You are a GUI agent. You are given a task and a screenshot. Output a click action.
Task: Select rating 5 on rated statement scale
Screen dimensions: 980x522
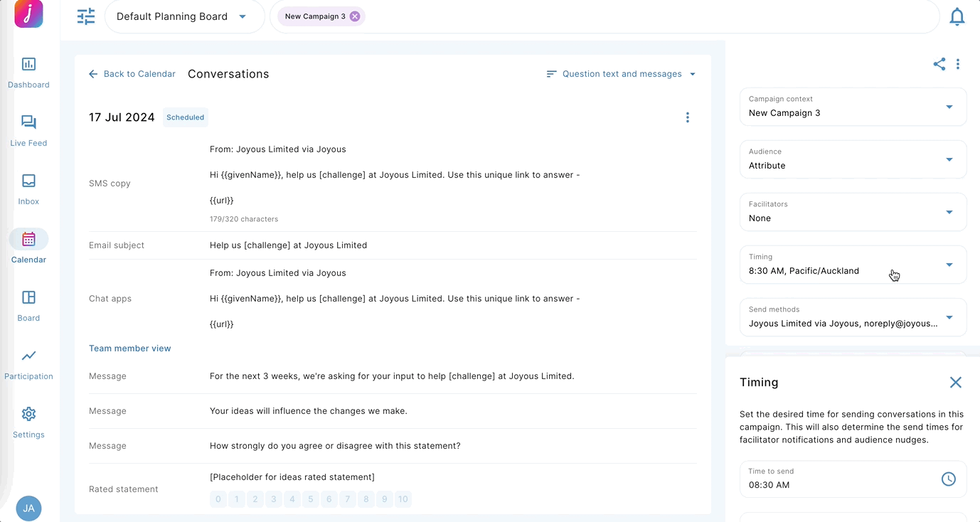click(x=311, y=499)
